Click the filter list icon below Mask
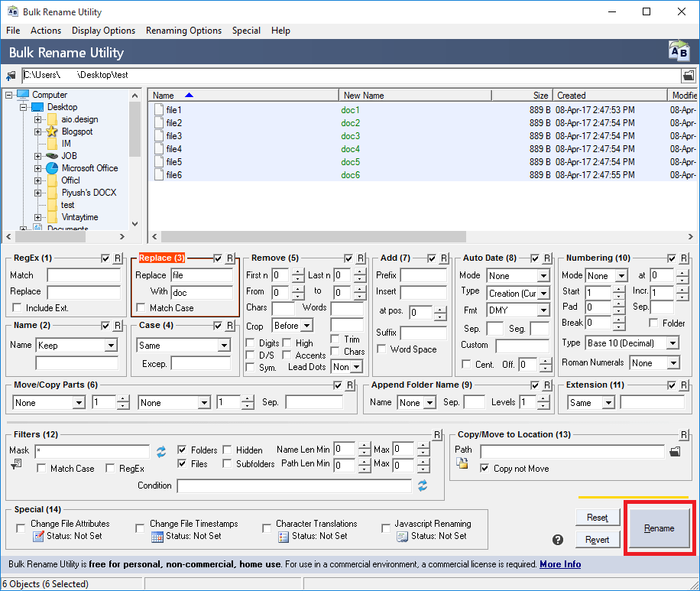The image size is (700, 591). [x=16, y=465]
